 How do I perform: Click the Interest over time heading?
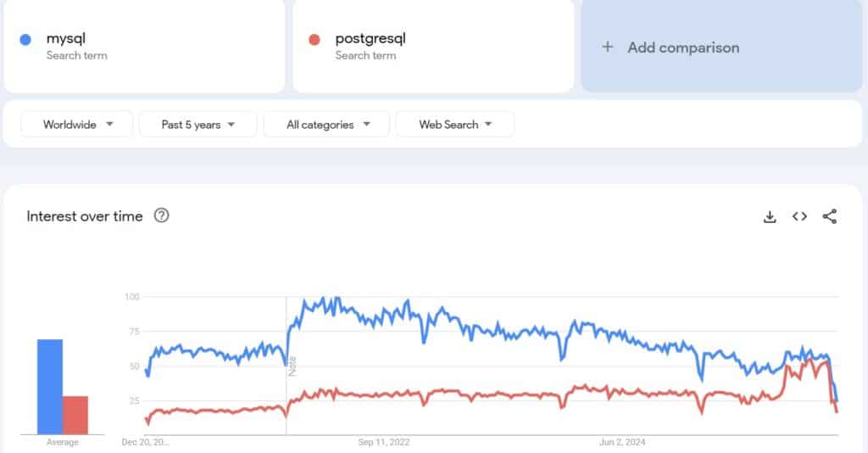click(85, 216)
